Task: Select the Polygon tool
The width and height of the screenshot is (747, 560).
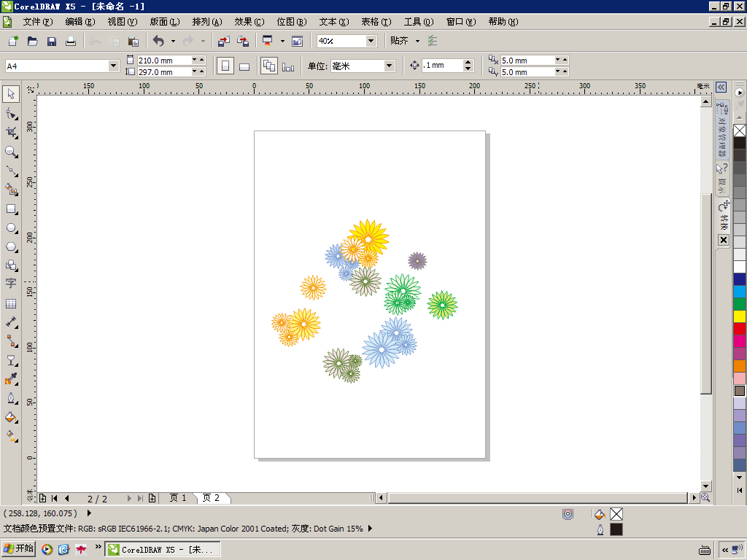Action: pos(11,246)
